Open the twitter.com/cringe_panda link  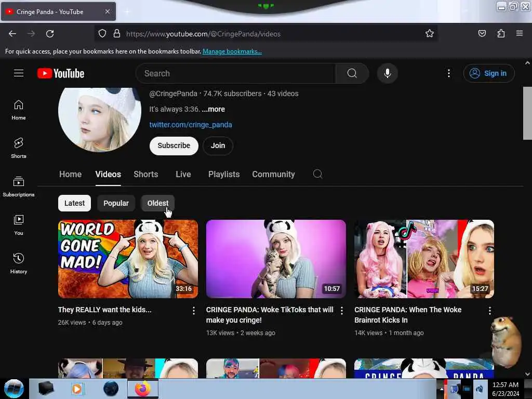[x=191, y=125]
